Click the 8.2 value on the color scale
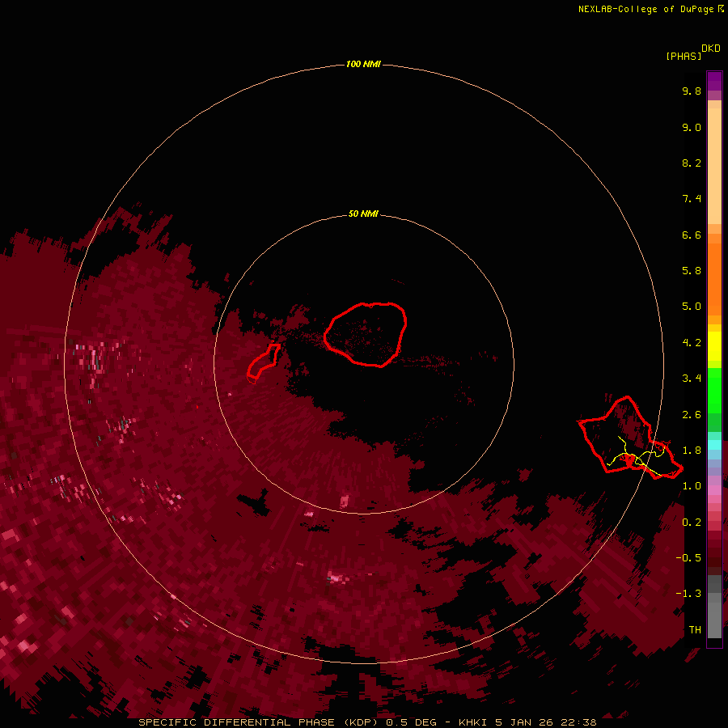This screenshot has width=728, height=728. click(x=692, y=163)
